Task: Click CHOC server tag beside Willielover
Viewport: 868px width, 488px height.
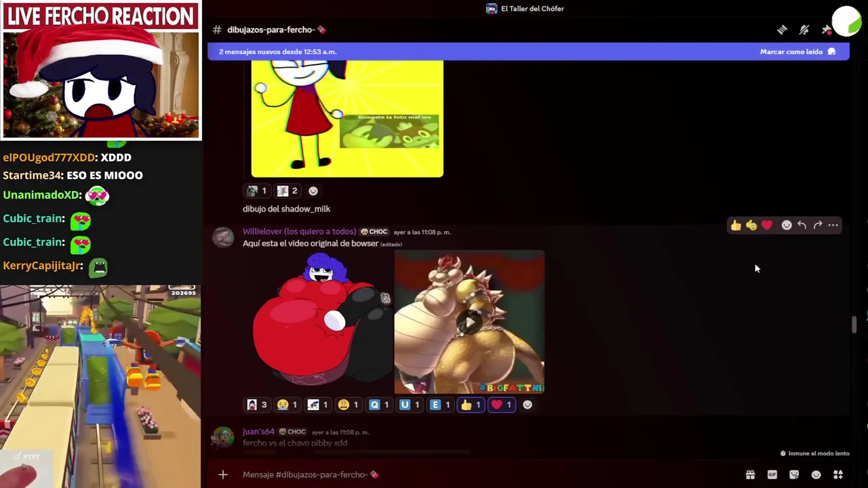Action: (x=374, y=232)
